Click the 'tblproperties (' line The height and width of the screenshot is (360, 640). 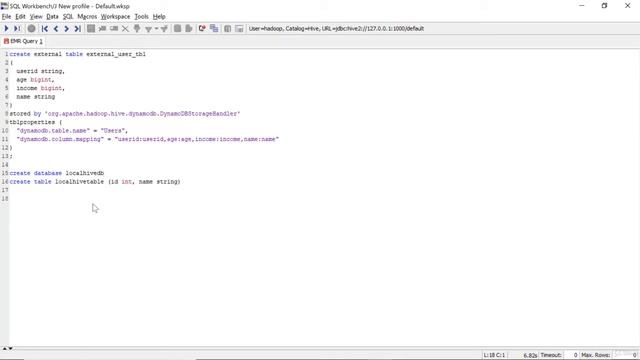36,122
